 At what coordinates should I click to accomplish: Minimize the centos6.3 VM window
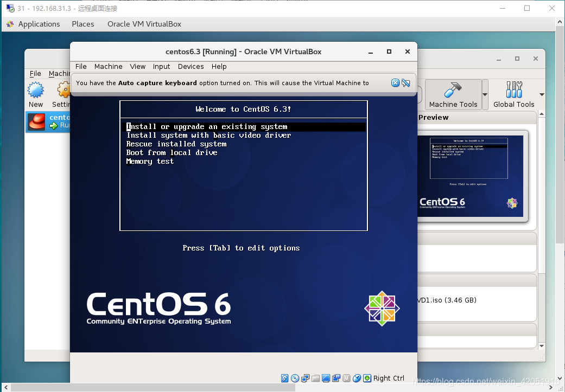point(370,52)
